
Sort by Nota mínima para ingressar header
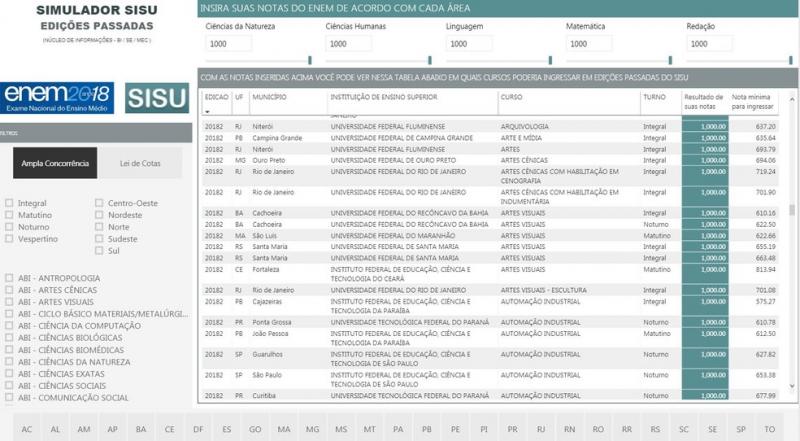(x=753, y=101)
